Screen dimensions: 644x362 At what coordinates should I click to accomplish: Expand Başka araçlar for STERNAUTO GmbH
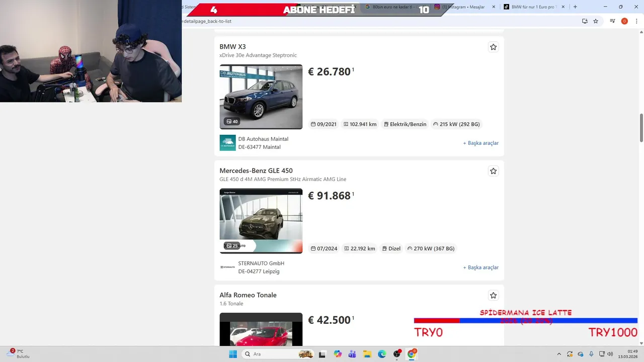coord(480,267)
